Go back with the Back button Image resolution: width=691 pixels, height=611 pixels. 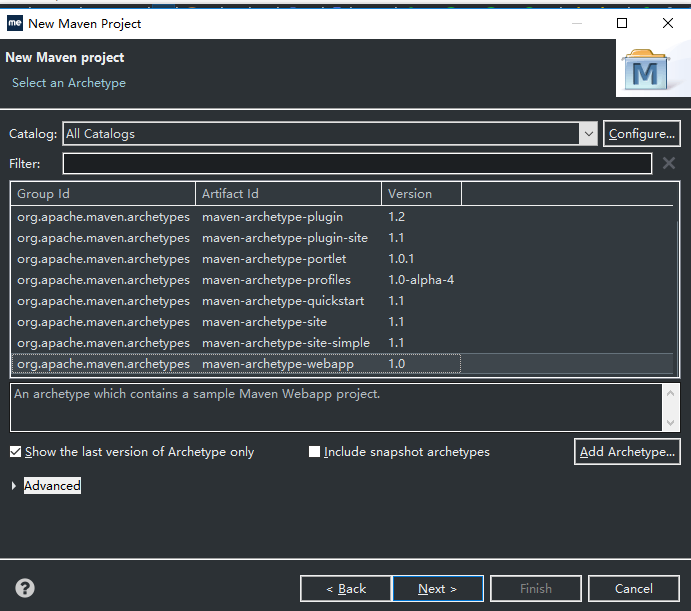(x=346, y=589)
